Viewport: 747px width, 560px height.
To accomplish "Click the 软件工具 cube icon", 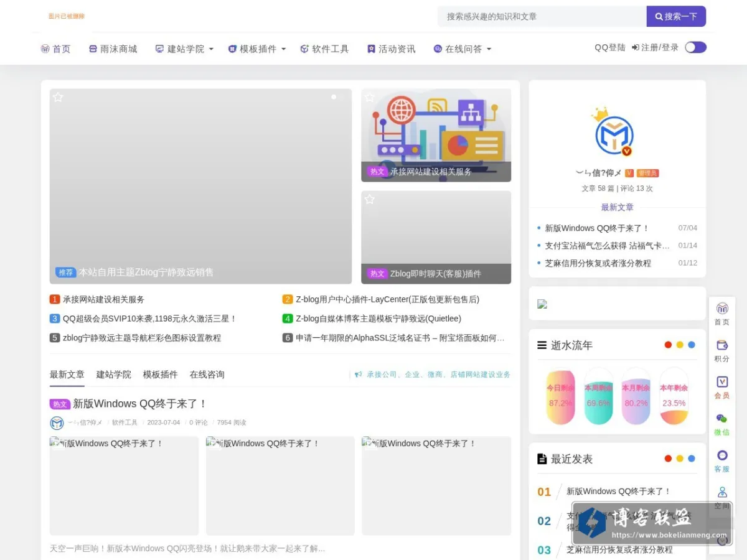I will [304, 49].
